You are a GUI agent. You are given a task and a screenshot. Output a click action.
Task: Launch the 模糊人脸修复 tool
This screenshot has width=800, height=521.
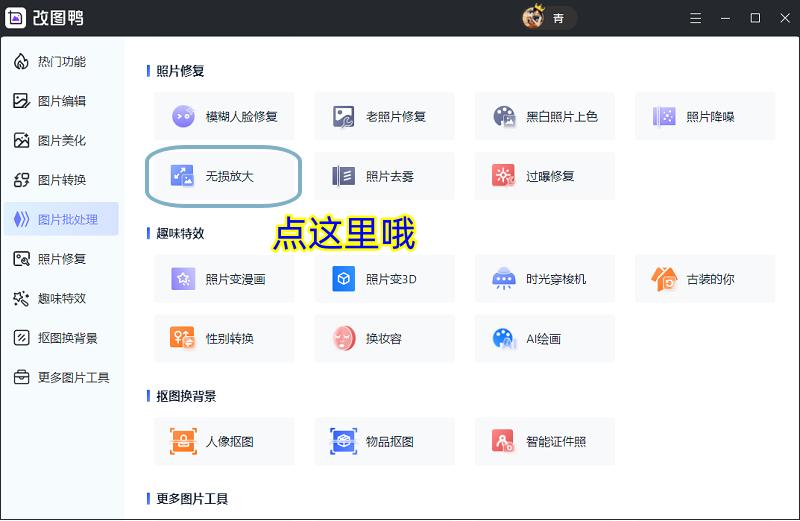[224, 116]
